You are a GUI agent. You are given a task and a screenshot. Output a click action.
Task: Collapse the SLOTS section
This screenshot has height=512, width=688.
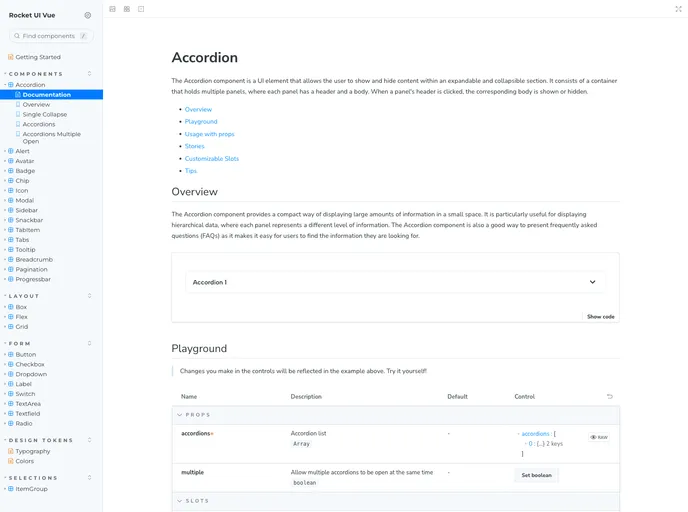click(x=179, y=501)
